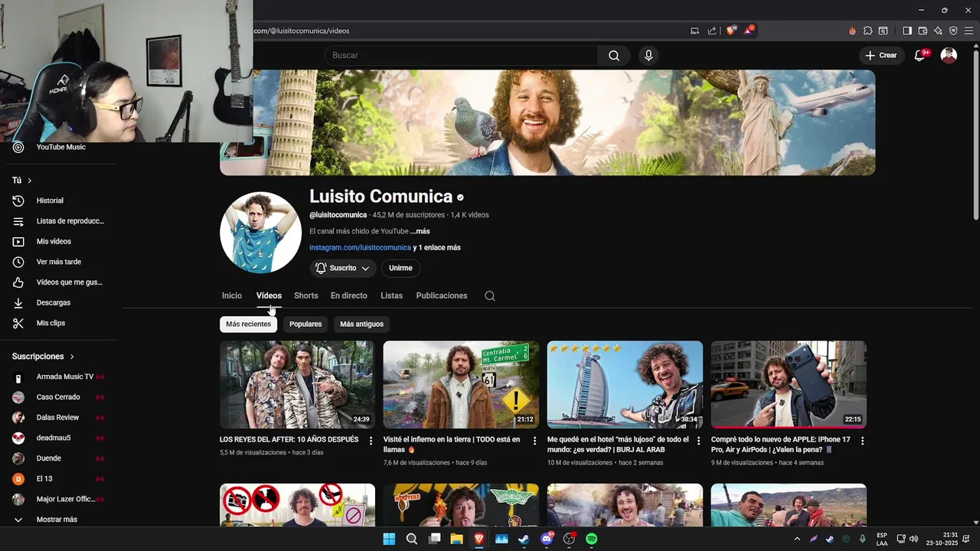Switch to the Shorts channel tab

(x=305, y=295)
